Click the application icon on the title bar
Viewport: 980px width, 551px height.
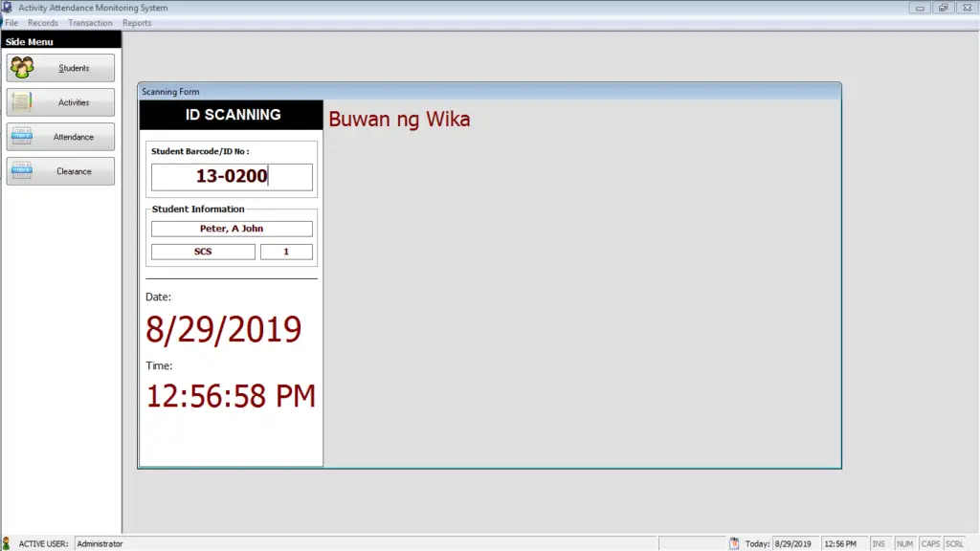tap(9, 7)
